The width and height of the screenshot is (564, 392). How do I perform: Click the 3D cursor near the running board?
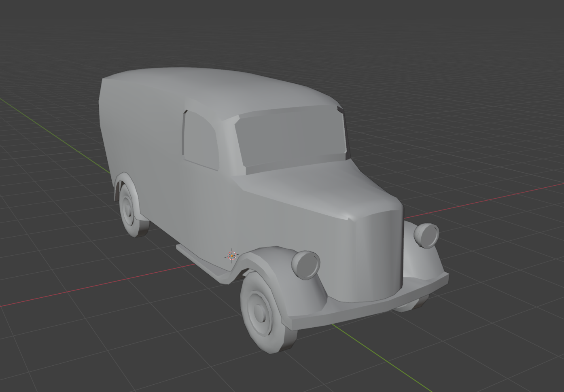coord(232,255)
